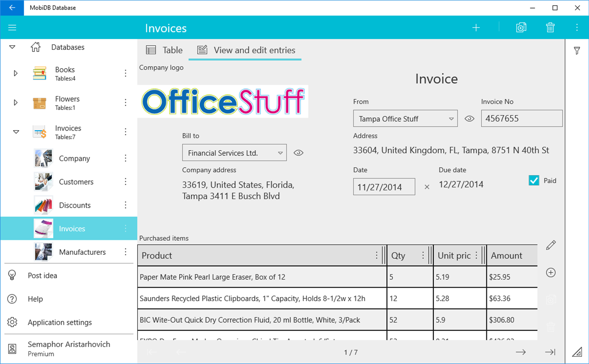The height and width of the screenshot is (364, 589).
Task: Collapse the Invoices database
Action: [x=16, y=132]
